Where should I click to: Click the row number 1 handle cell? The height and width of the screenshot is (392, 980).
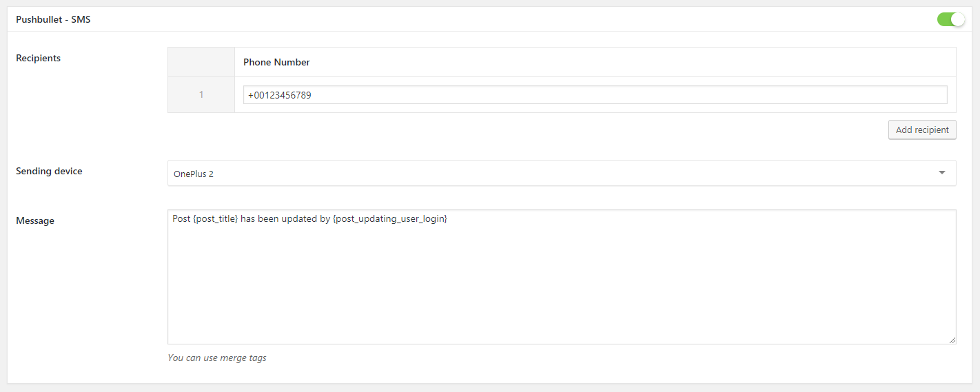[201, 95]
